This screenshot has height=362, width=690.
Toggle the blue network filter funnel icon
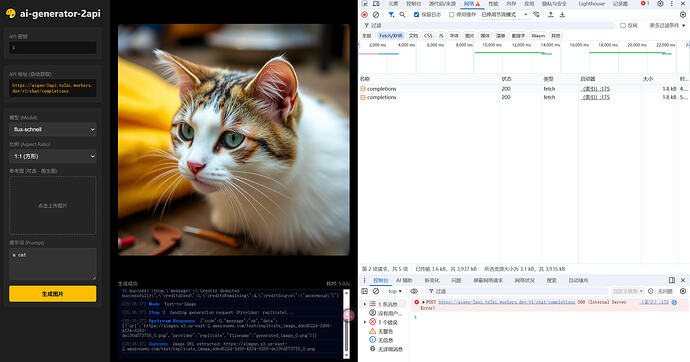tap(391, 15)
